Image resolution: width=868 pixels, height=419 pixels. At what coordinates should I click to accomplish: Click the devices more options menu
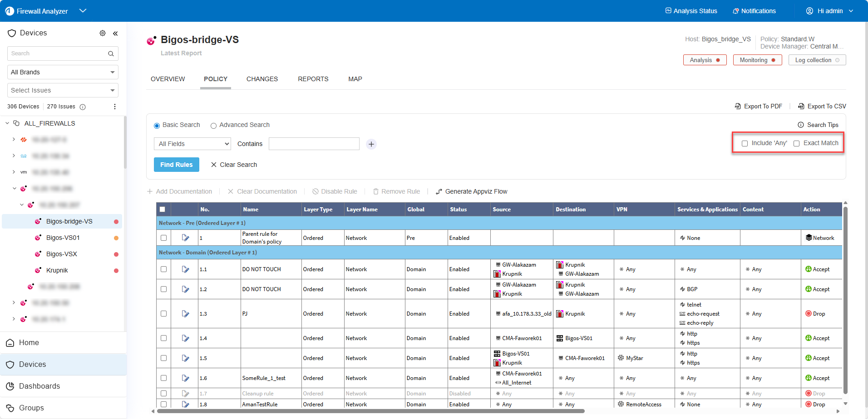click(x=114, y=107)
